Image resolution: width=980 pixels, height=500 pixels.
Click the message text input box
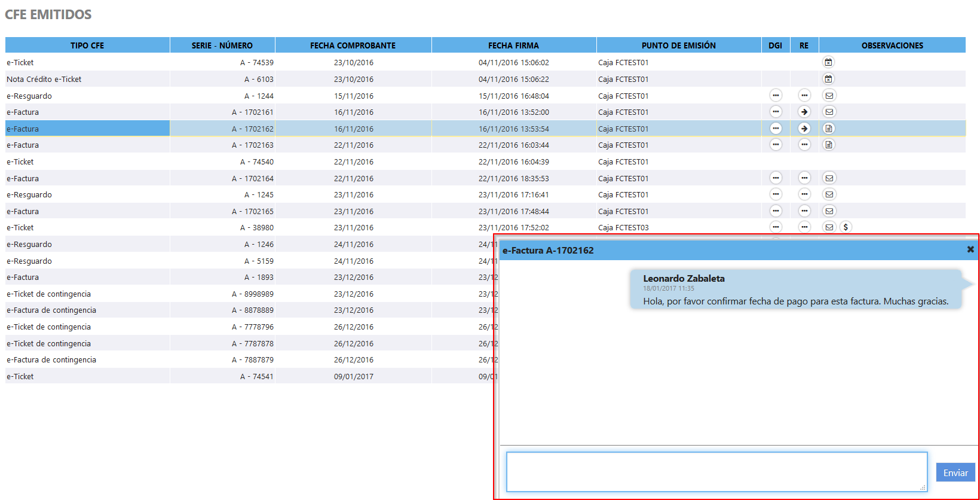(716, 472)
